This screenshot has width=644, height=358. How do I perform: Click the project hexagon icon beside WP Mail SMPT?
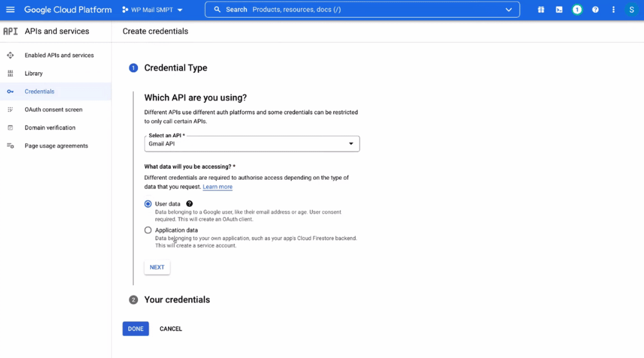tap(125, 10)
